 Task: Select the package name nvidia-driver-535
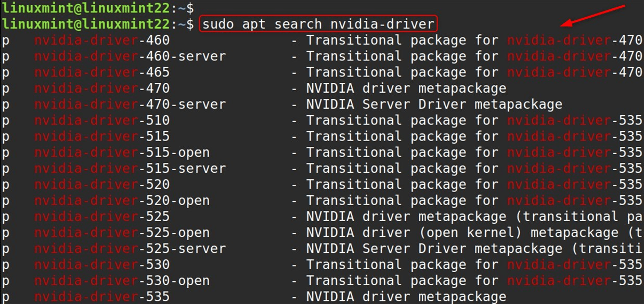click(102, 297)
